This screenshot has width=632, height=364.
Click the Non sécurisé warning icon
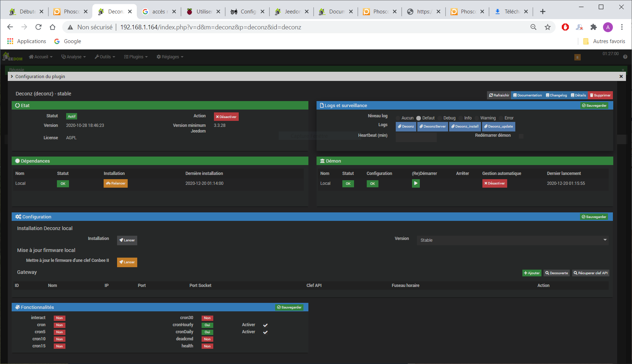(x=70, y=27)
